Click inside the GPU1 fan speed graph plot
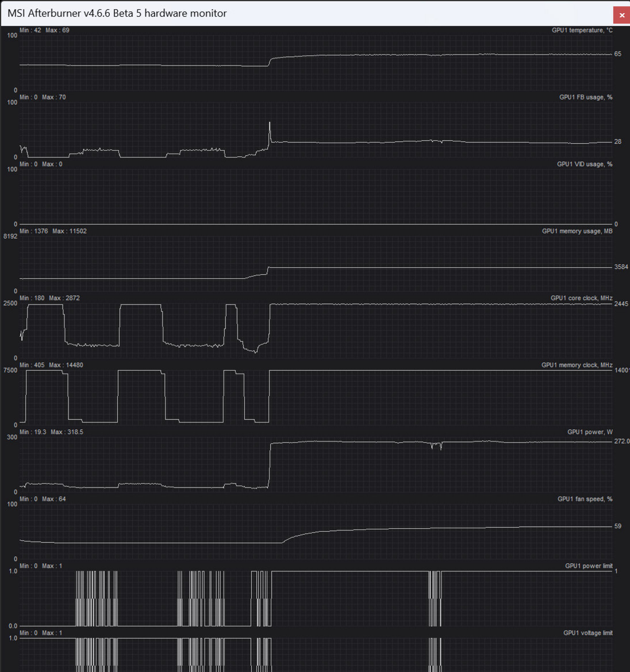This screenshot has width=630, height=672. point(316,531)
